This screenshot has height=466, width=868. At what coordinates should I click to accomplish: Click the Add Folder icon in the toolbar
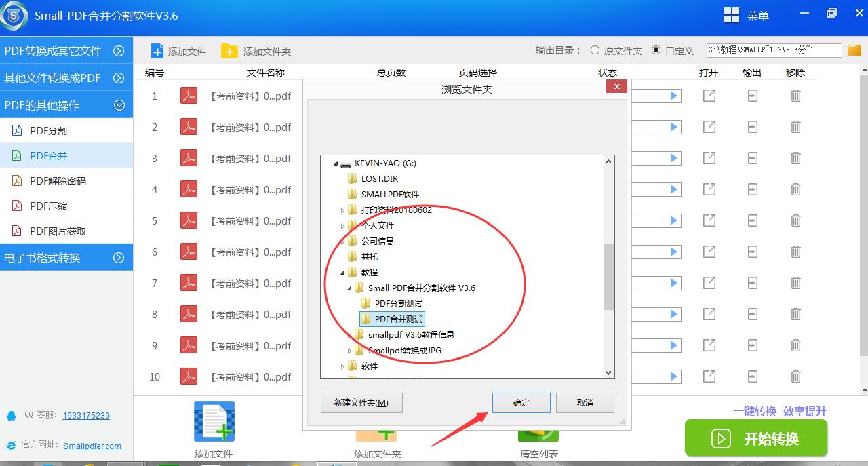click(230, 51)
